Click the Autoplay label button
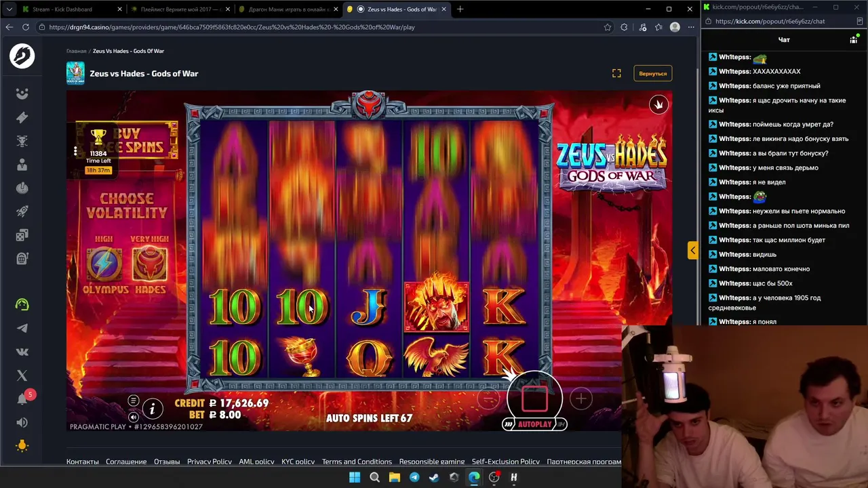The height and width of the screenshot is (488, 868). coord(535,424)
